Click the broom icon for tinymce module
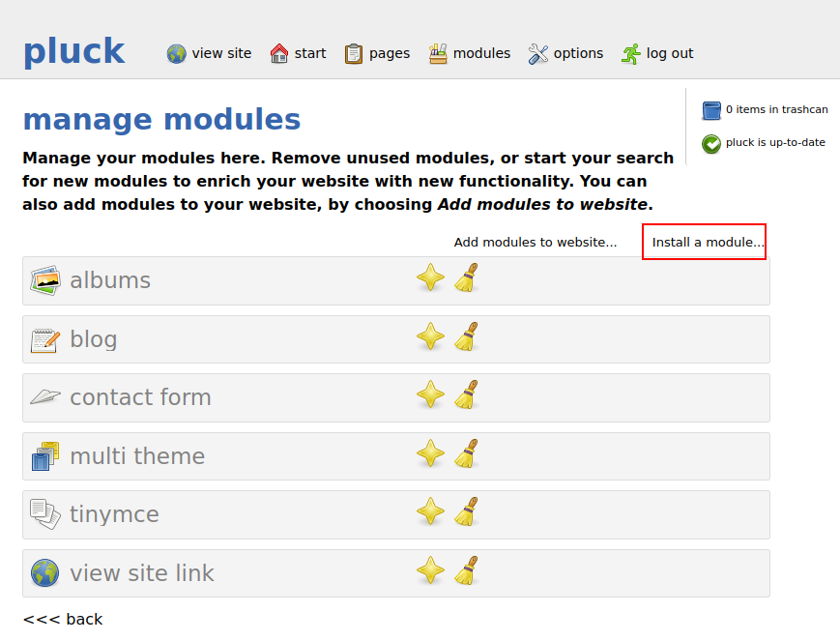 (467, 512)
